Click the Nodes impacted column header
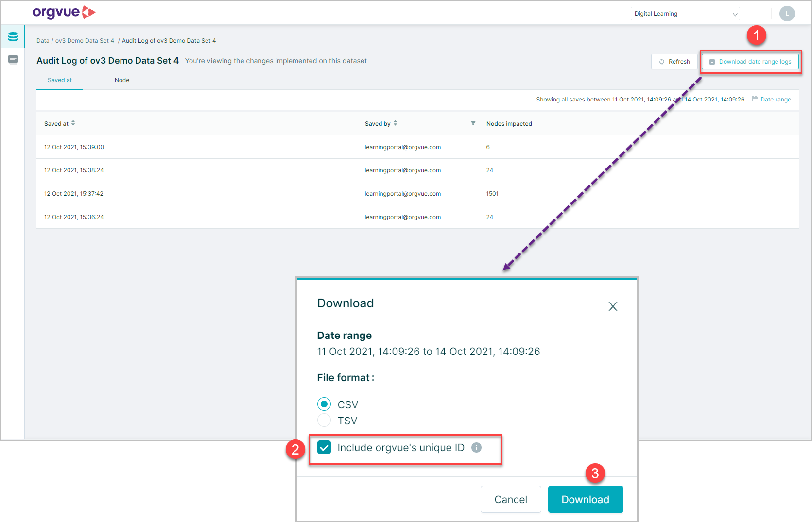This screenshot has width=812, height=522. tap(509, 124)
